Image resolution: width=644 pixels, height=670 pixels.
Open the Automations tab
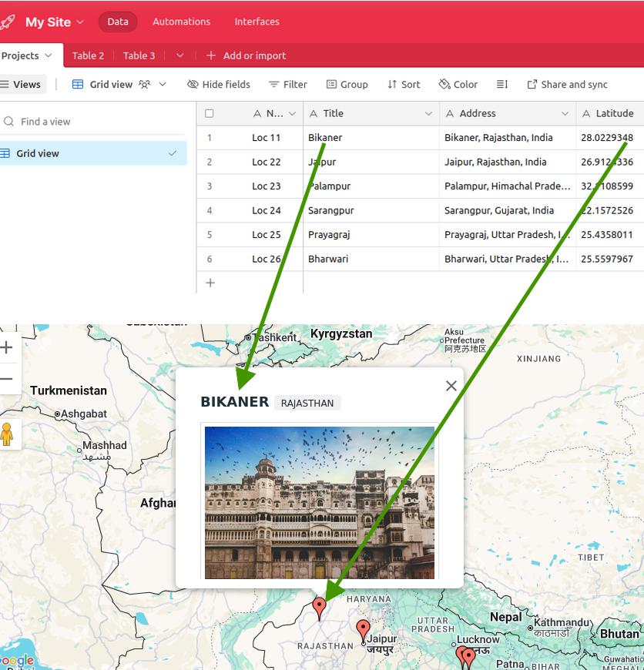click(x=181, y=22)
